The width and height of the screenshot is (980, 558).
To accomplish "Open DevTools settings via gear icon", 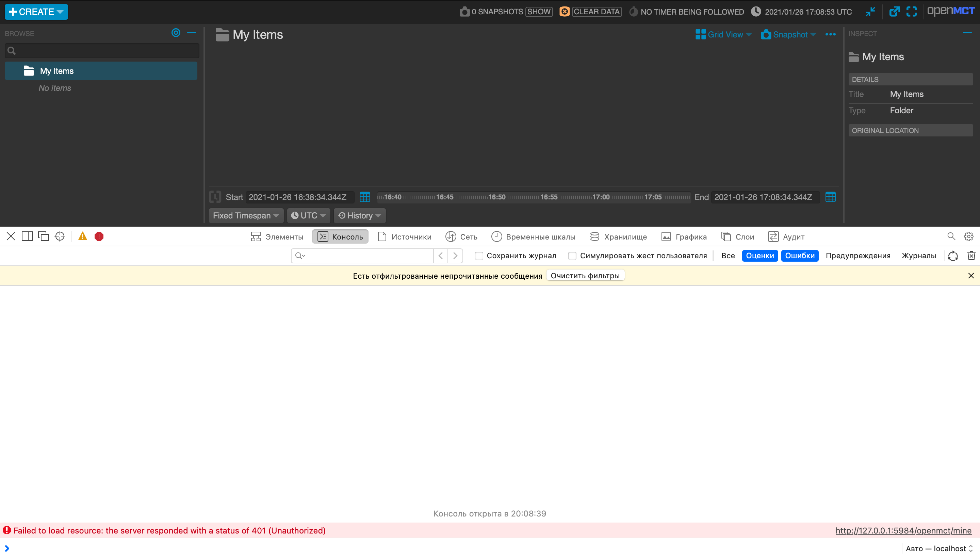I will [969, 236].
